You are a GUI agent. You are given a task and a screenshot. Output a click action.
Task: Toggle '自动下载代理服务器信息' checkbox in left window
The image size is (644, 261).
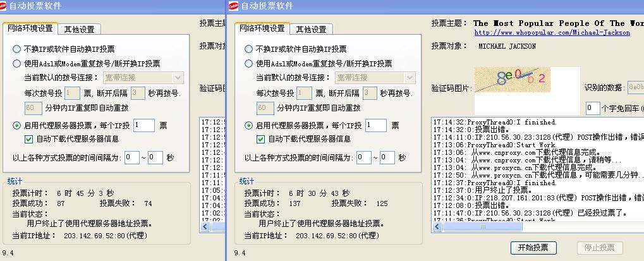pos(29,139)
